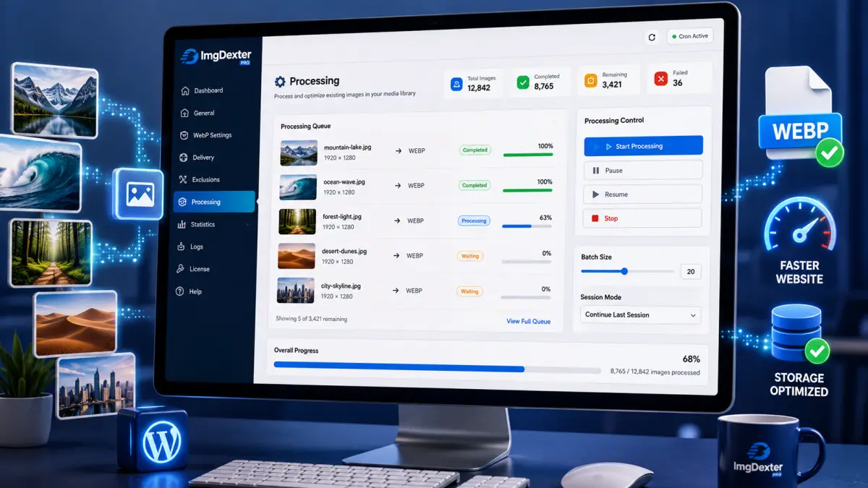Click the Batch Size number field
868x488 pixels.
point(691,272)
